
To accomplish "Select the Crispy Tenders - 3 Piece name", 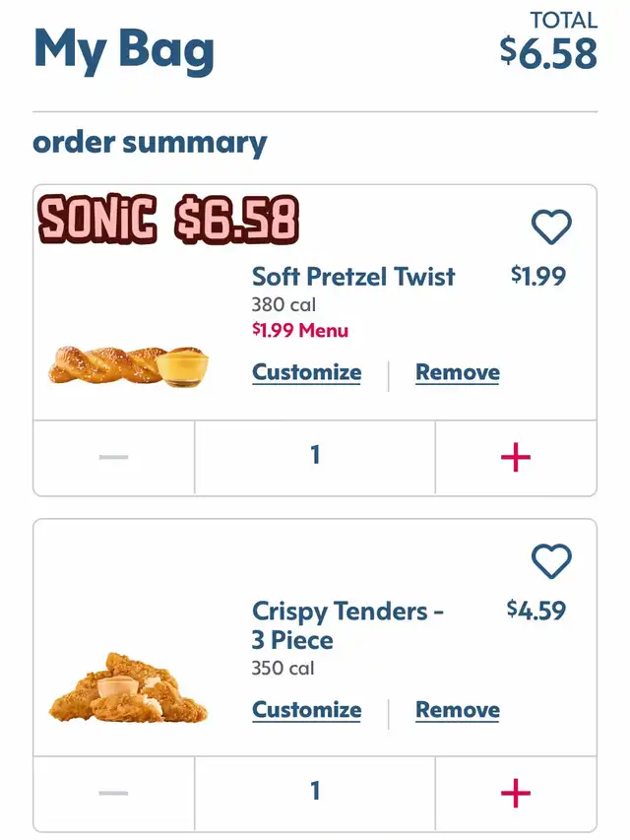I will click(x=347, y=625).
